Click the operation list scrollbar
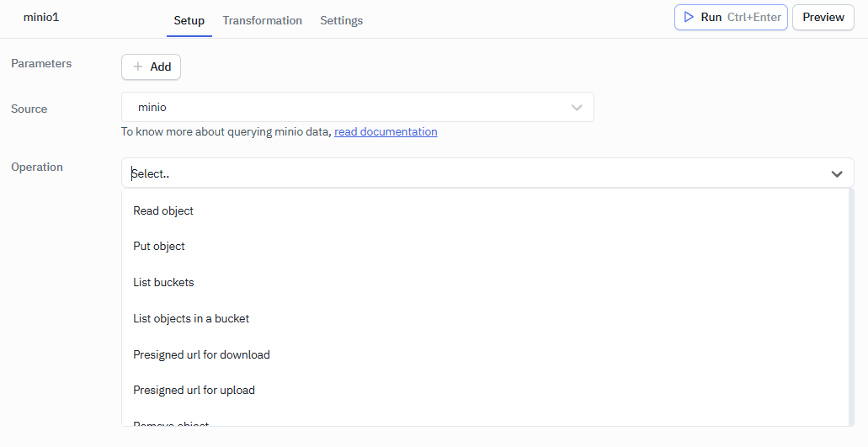This screenshot has height=447, width=868. (851, 303)
